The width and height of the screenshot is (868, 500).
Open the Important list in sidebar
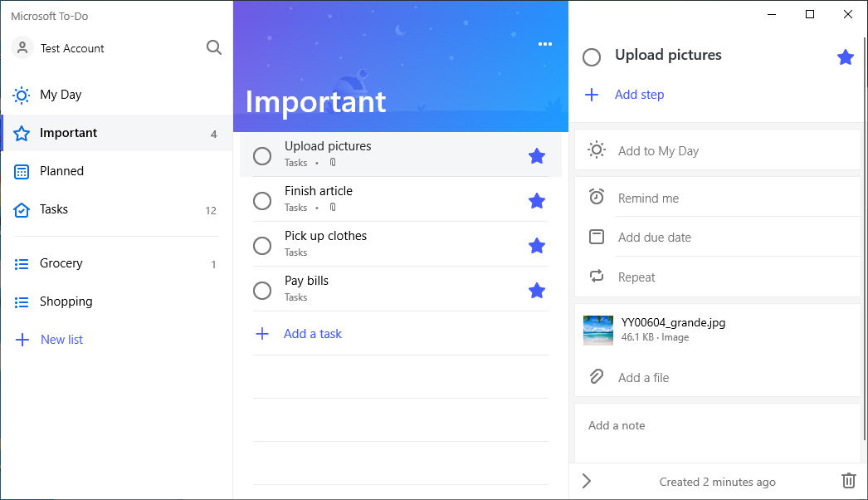pyautogui.click(x=69, y=133)
